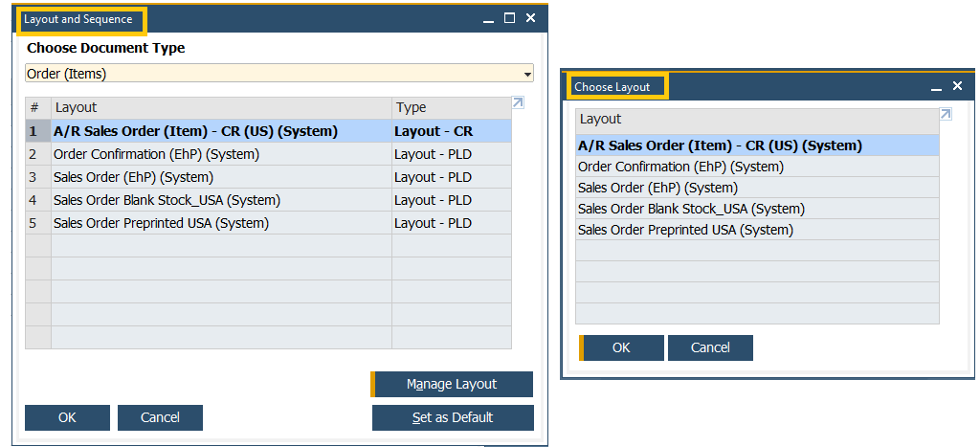Minimize the Layout and Sequence window
980x447 pixels.
coord(489,19)
